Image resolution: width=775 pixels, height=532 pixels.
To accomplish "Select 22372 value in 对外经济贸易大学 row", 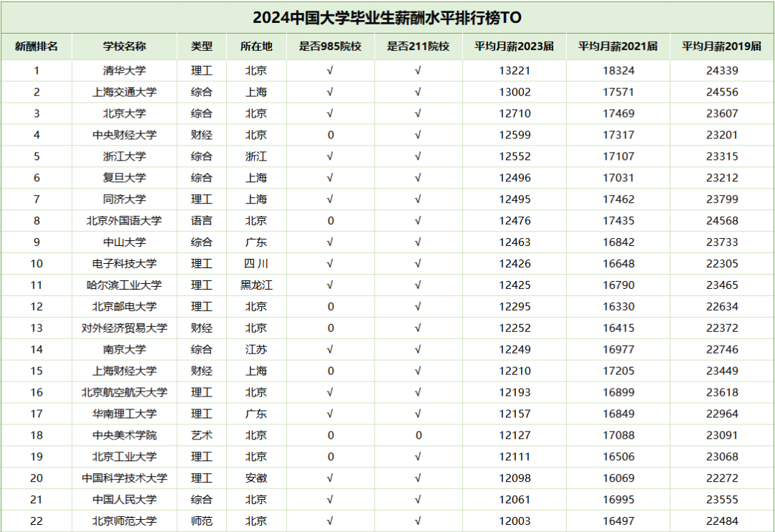I will [722, 328].
